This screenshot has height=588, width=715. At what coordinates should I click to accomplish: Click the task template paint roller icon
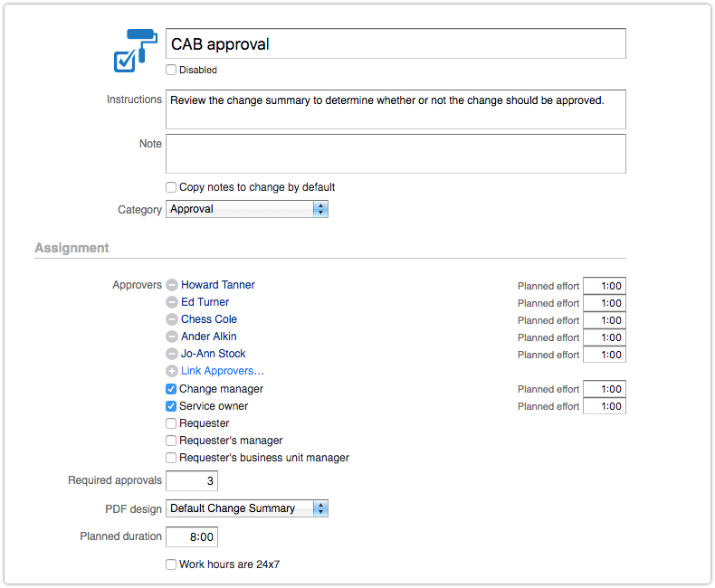pyautogui.click(x=136, y=51)
